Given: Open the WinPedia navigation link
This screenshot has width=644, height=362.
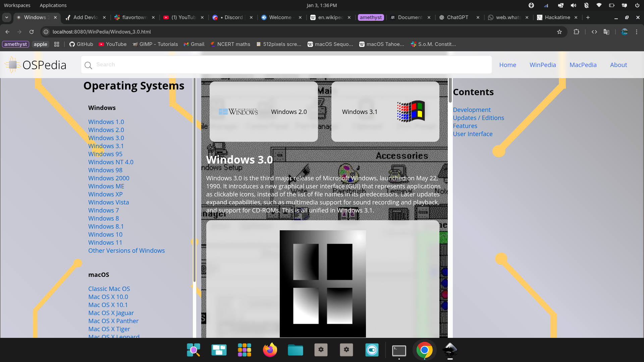Looking at the screenshot, I should pyautogui.click(x=542, y=65).
